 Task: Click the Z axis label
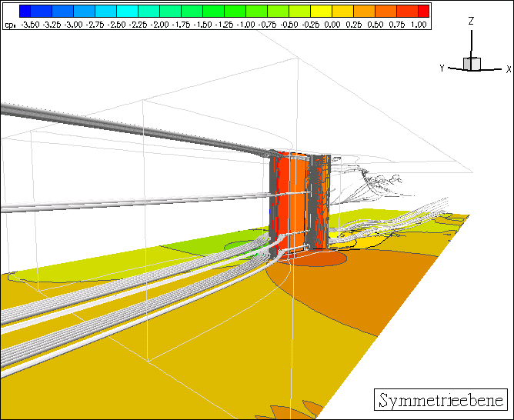[471, 22]
